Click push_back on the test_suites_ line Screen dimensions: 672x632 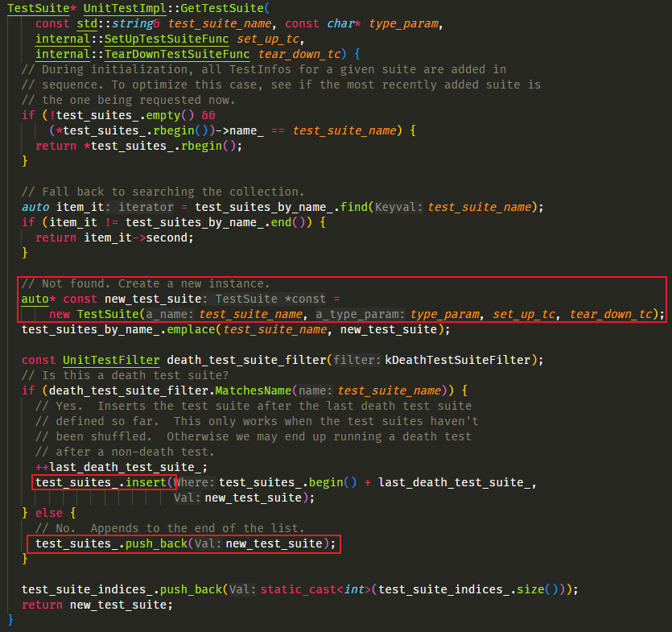pyautogui.click(x=156, y=543)
